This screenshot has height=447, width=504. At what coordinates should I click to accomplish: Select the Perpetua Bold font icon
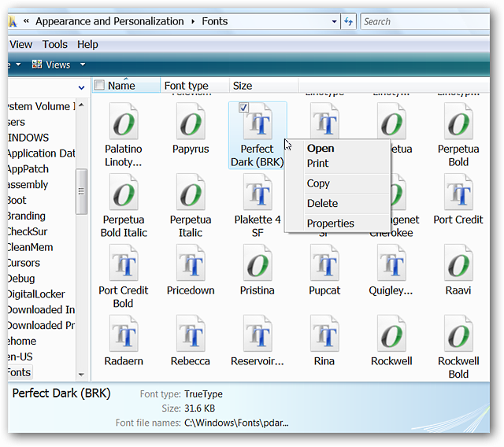coord(458,121)
